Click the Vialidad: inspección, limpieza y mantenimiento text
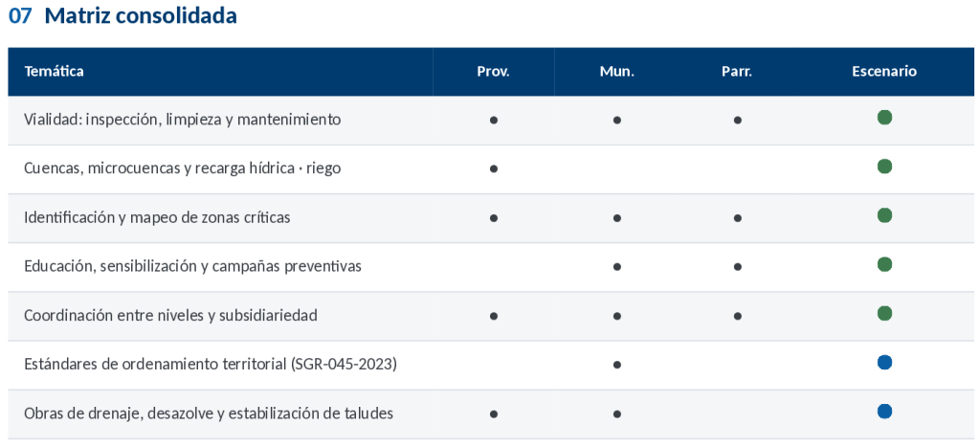The height and width of the screenshot is (447, 980). pos(183,120)
